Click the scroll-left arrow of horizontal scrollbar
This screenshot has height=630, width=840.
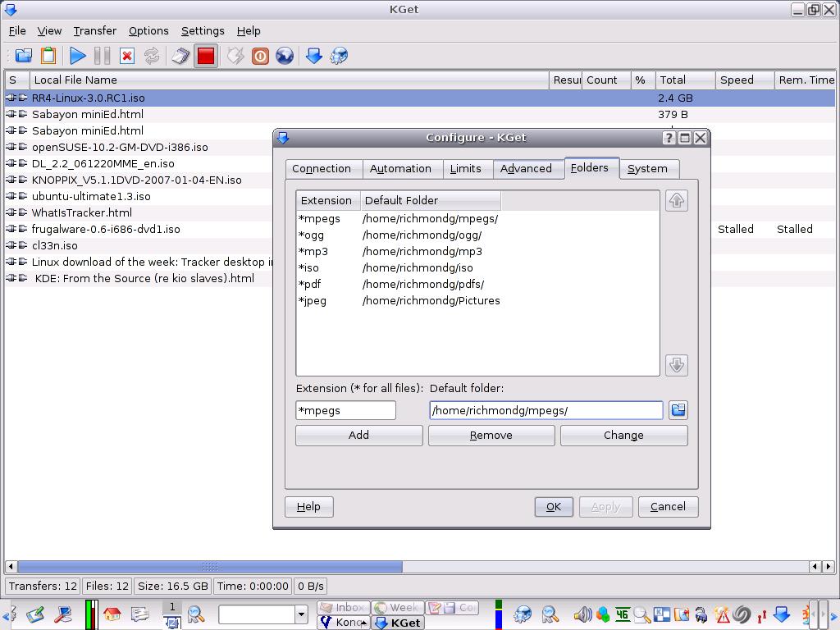point(11,566)
